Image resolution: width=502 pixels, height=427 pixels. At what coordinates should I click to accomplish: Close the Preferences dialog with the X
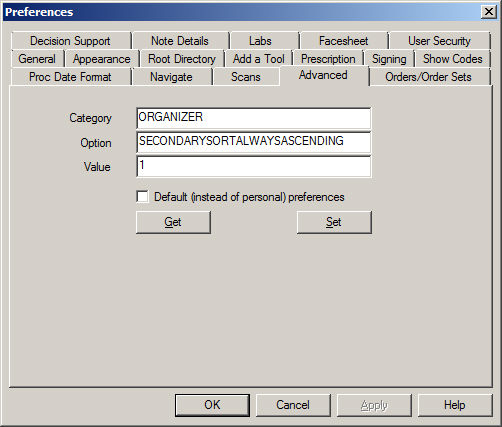pos(489,12)
